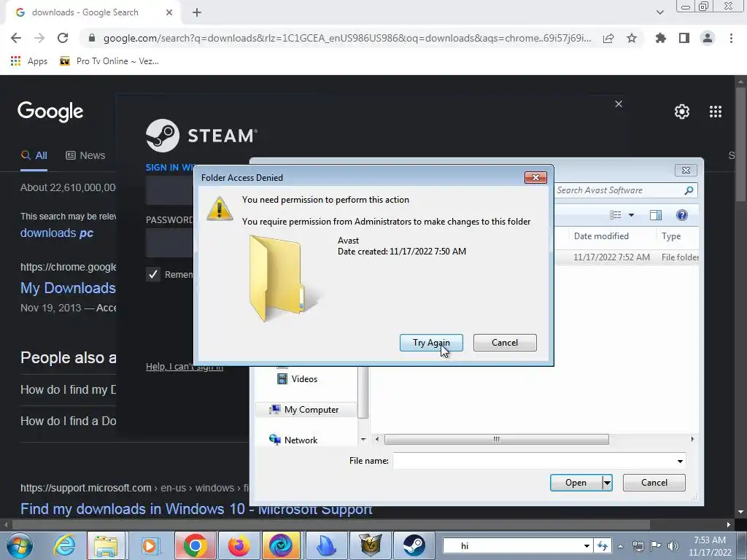The width and height of the screenshot is (747, 560).
Task: Open Apps bookmark shortcut
Action: coord(29,61)
